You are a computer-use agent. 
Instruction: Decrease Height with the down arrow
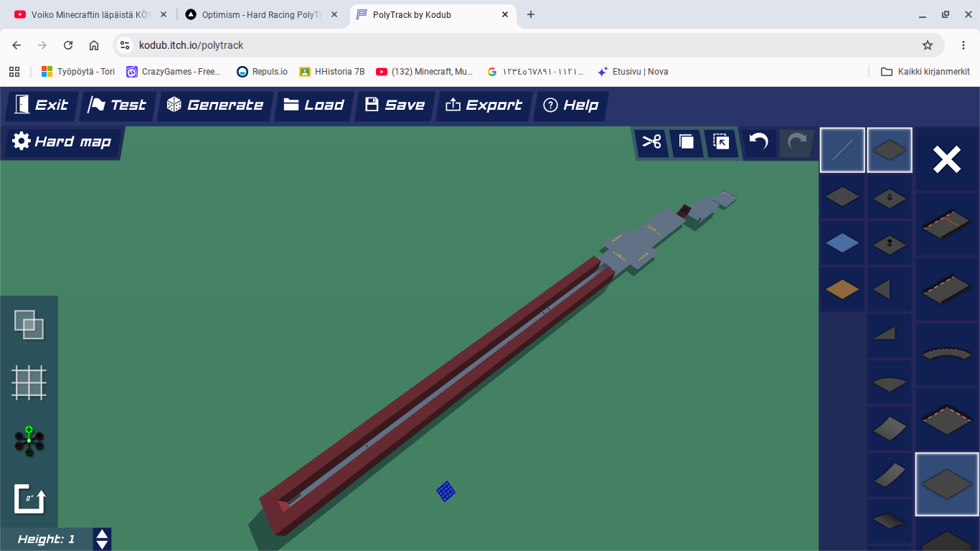103,545
